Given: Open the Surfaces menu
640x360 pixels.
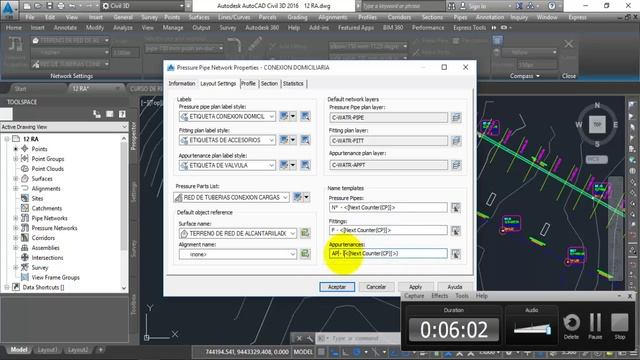Looking at the screenshot, I should click(x=199, y=17).
